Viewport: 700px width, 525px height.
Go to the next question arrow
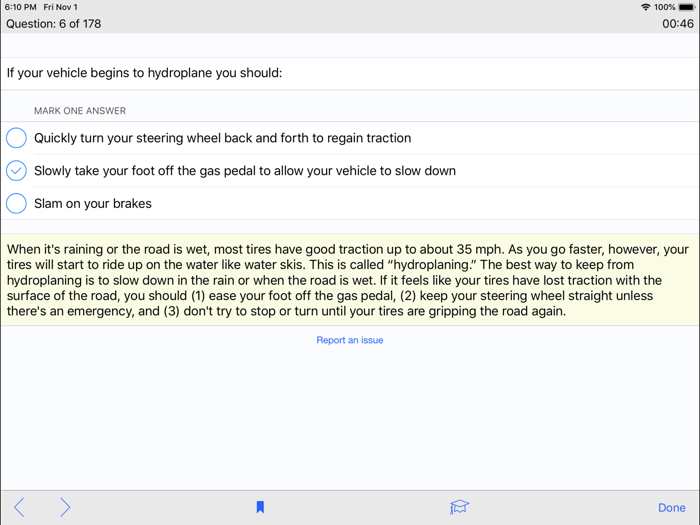tap(65, 507)
